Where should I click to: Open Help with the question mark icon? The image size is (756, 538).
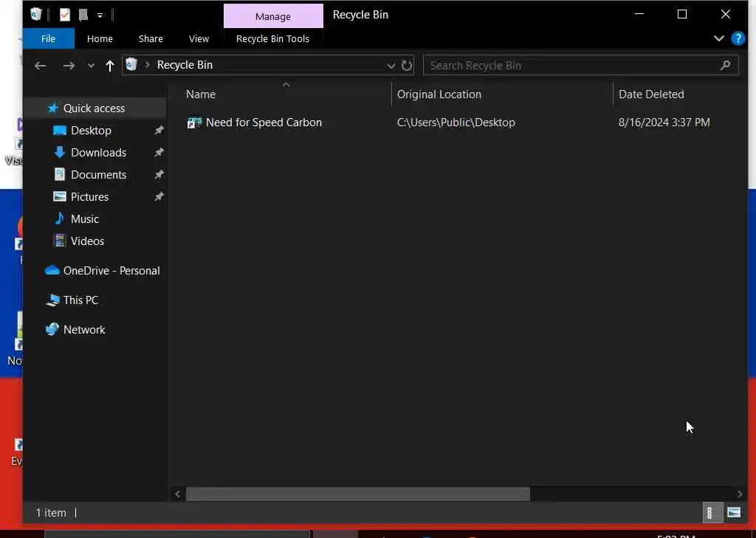pos(738,38)
